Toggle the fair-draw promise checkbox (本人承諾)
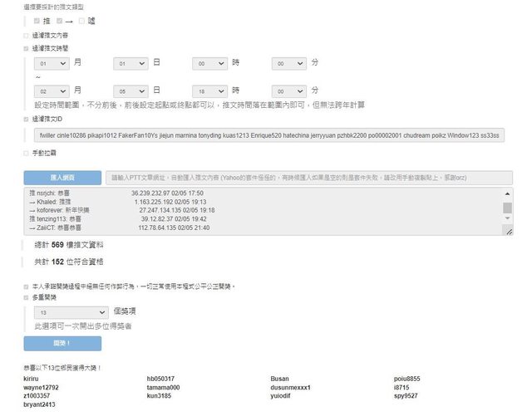Screen dimensions: 532x416 [x=26, y=286]
